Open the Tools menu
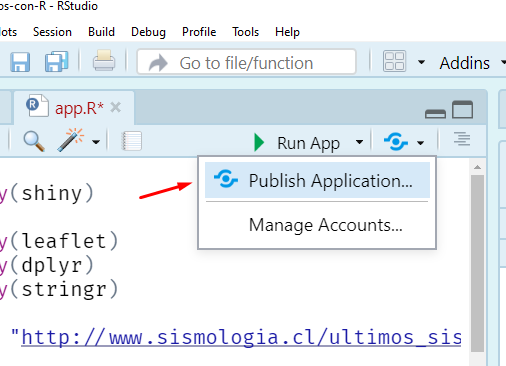The height and width of the screenshot is (366, 506). coord(246,32)
